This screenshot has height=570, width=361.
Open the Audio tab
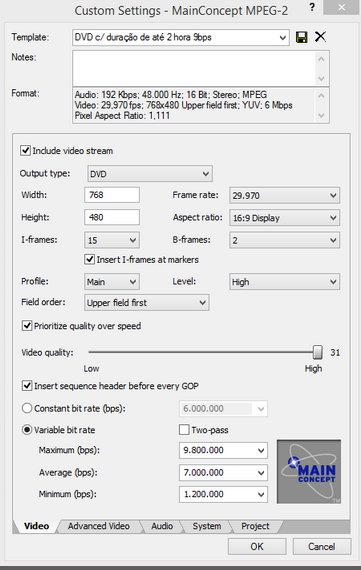(162, 526)
